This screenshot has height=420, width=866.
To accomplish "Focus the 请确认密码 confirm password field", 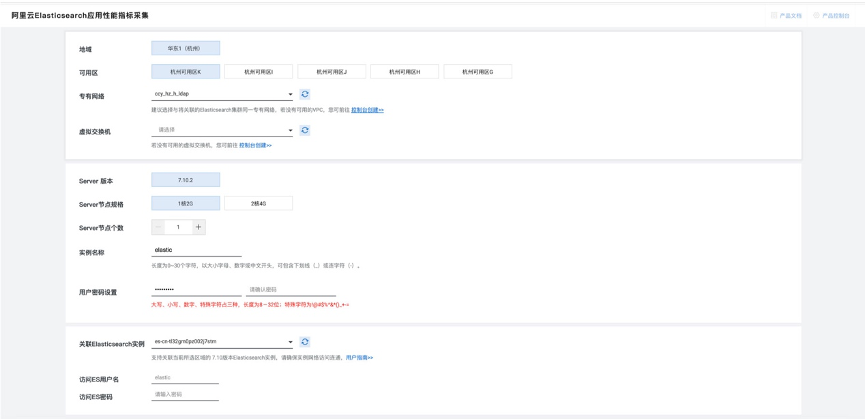I will [x=291, y=290].
